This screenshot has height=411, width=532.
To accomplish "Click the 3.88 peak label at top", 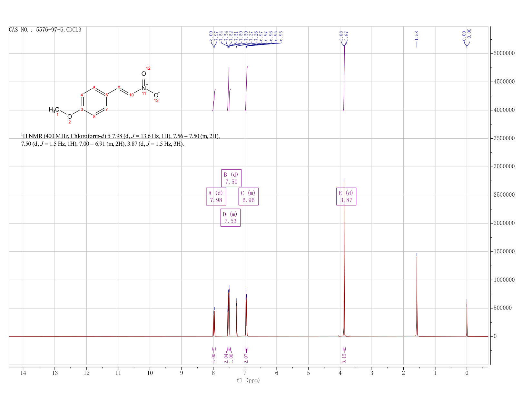I will coord(341,35).
